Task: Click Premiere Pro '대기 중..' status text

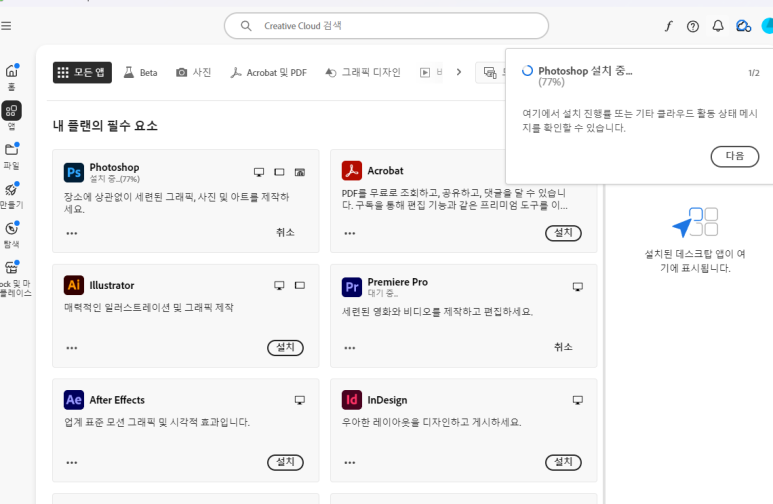Action: point(383,293)
